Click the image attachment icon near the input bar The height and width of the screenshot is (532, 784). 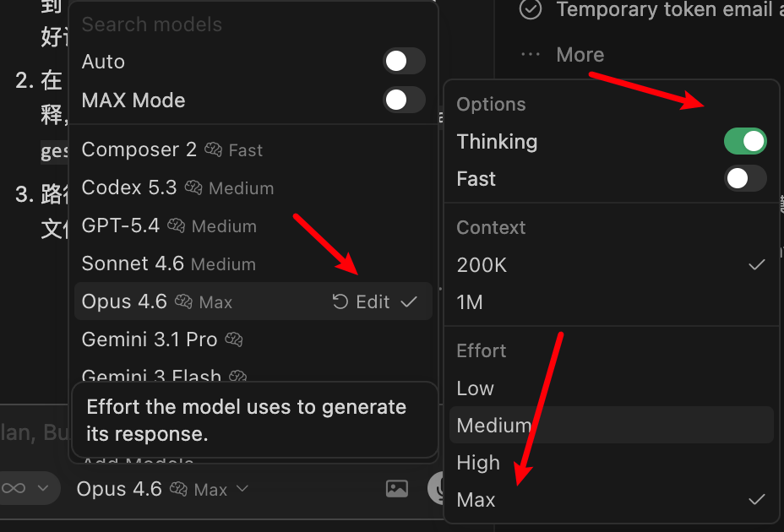tap(396, 488)
